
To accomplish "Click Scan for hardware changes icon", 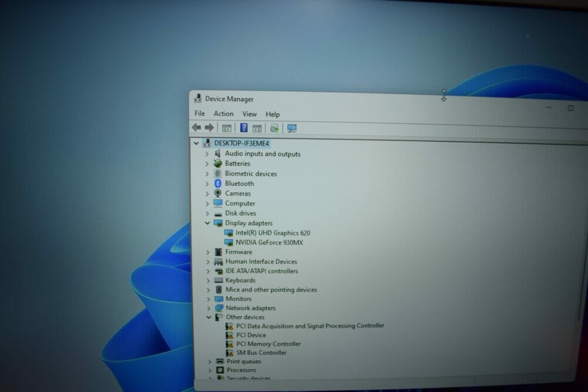I will [275, 129].
